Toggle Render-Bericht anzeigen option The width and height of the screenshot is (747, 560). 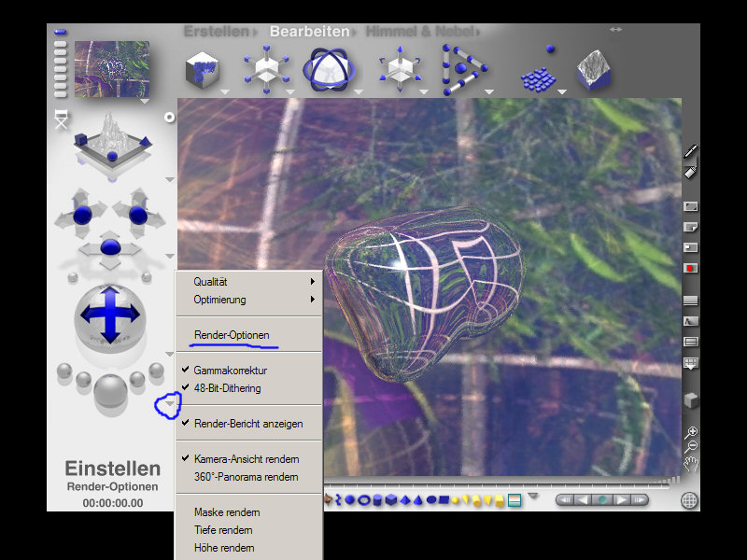pyautogui.click(x=249, y=424)
